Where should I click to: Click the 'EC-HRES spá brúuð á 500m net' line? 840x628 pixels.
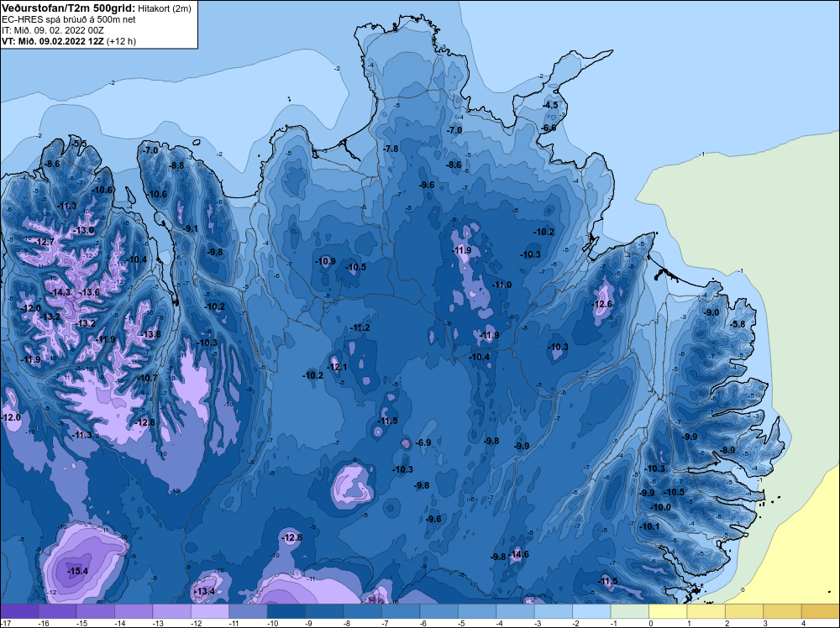point(69,19)
